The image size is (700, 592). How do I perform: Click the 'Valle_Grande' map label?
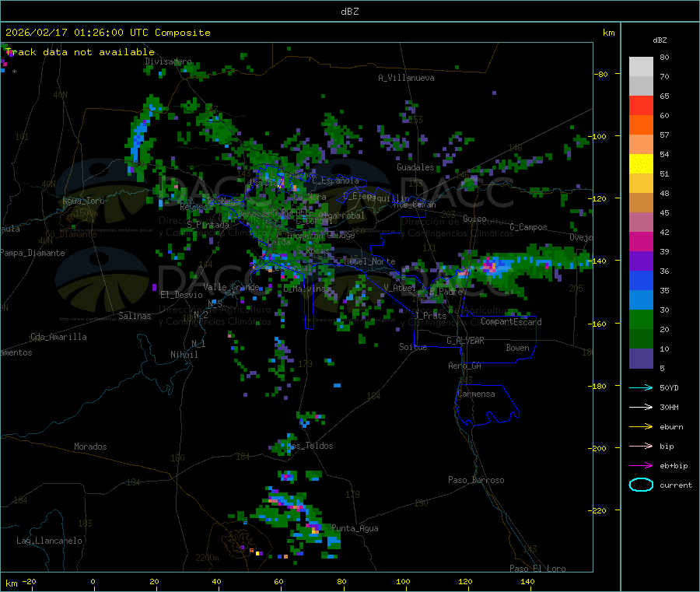coord(231,286)
